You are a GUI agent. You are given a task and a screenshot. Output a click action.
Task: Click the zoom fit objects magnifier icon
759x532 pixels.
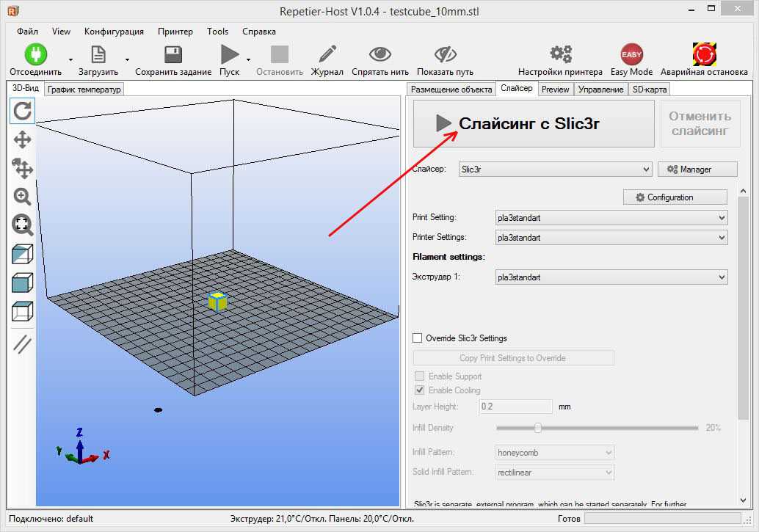(22, 225)
